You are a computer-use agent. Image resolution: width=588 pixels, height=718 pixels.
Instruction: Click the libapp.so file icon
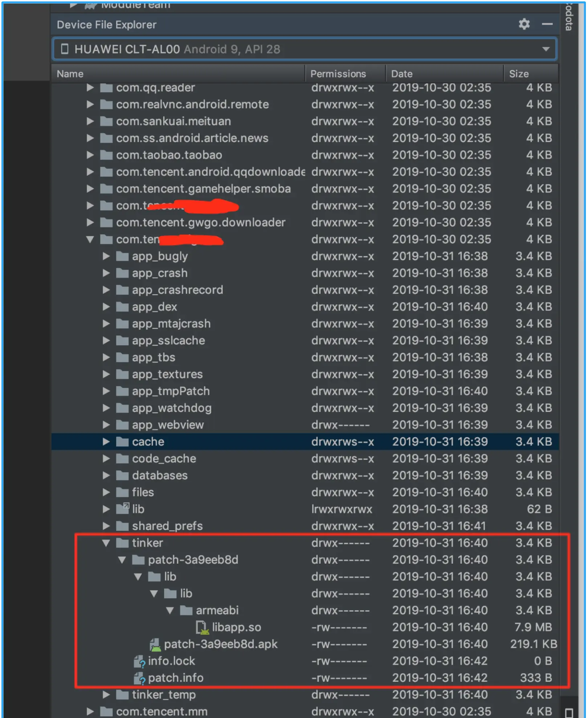202,628
